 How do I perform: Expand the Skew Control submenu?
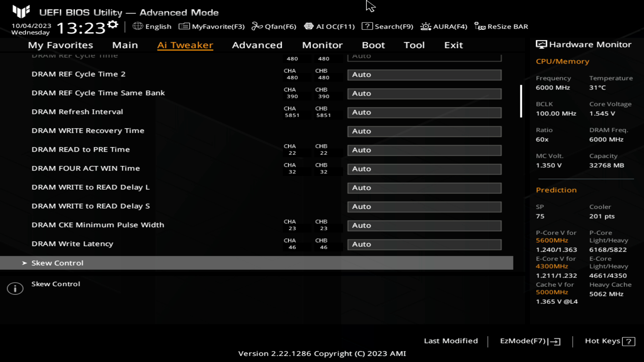pyautogui.click(x=257, y=263)
